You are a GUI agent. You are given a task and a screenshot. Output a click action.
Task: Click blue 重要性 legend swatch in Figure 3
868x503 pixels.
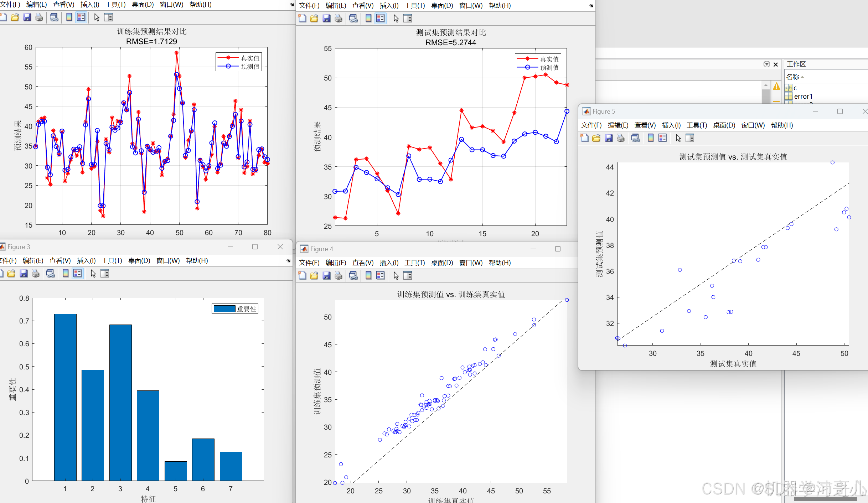click(x=224, y=309)
